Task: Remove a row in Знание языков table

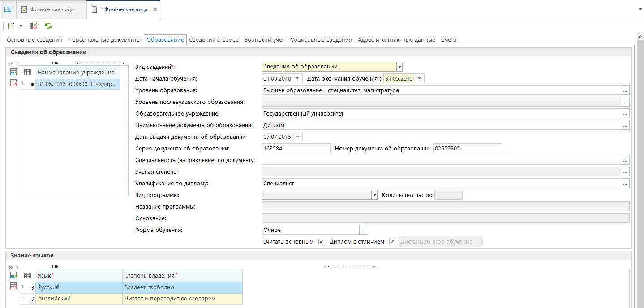Action: (x=13, y=286)
